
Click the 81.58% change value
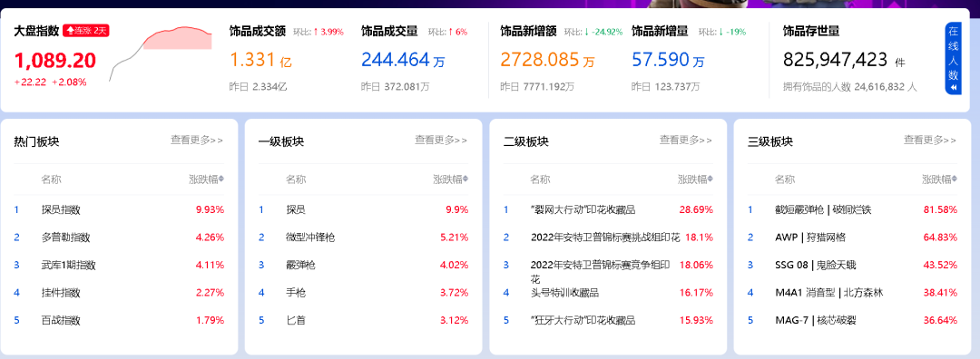940,209
